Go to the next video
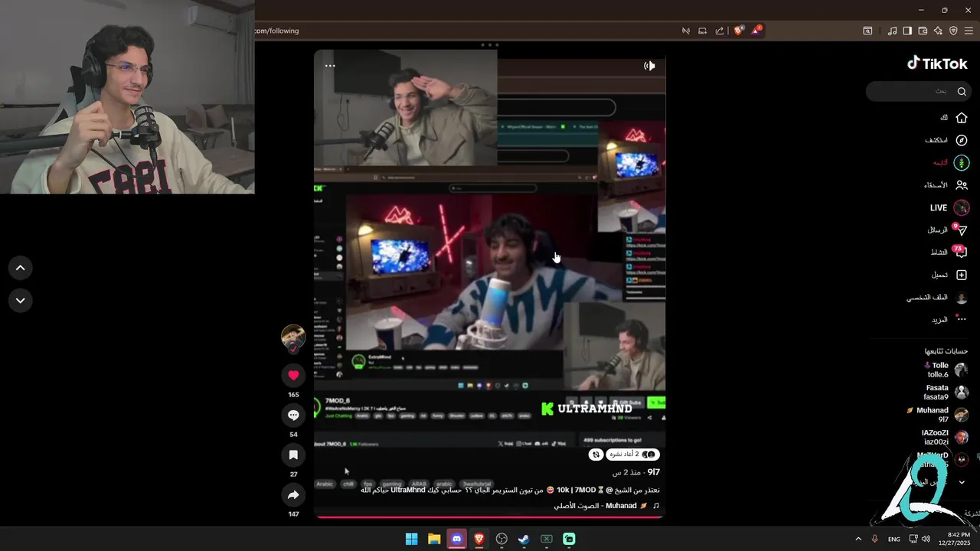 click(x=21, y=300)
